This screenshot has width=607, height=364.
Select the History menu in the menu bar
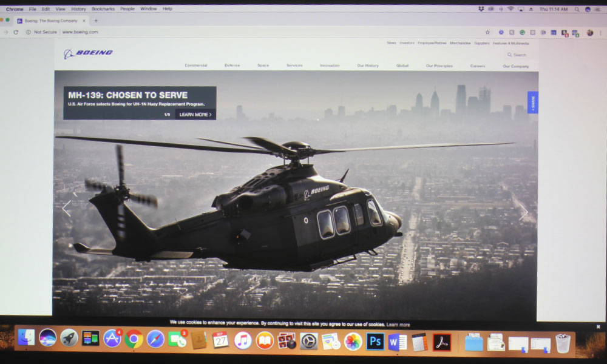(78, 9)
